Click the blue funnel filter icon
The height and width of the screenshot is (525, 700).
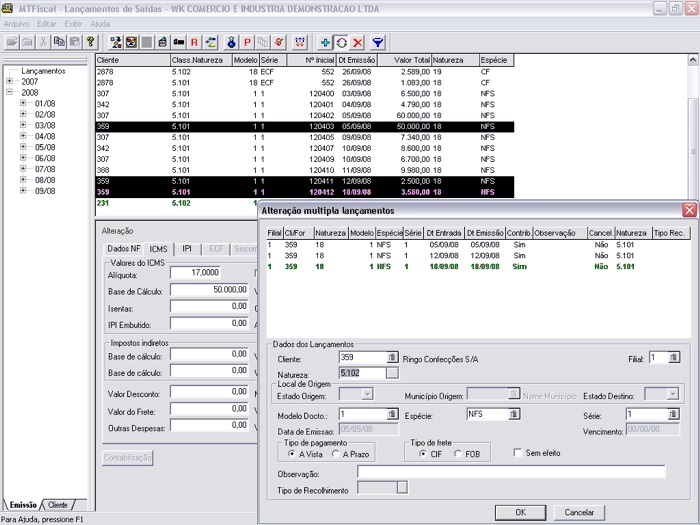[x=378, y=42]
